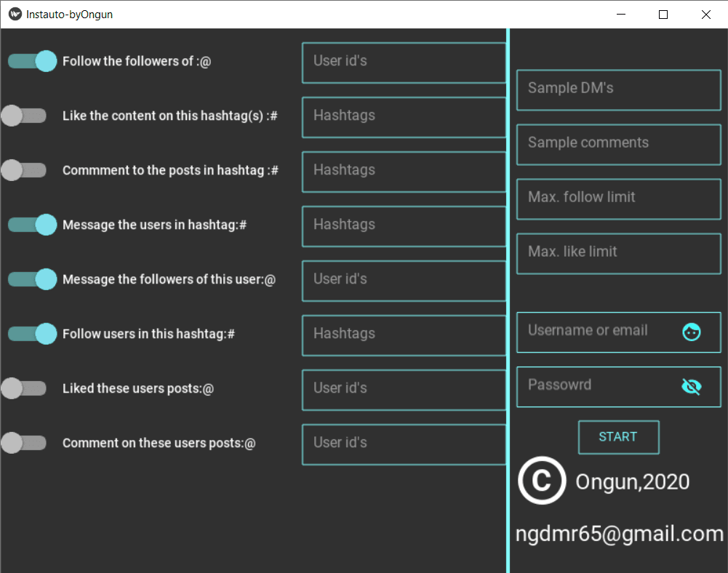Minimize the Instauto-byOngun window
The height and width of the screenshot is (573, 728).
pyautogui.click(x=621, y=15)
